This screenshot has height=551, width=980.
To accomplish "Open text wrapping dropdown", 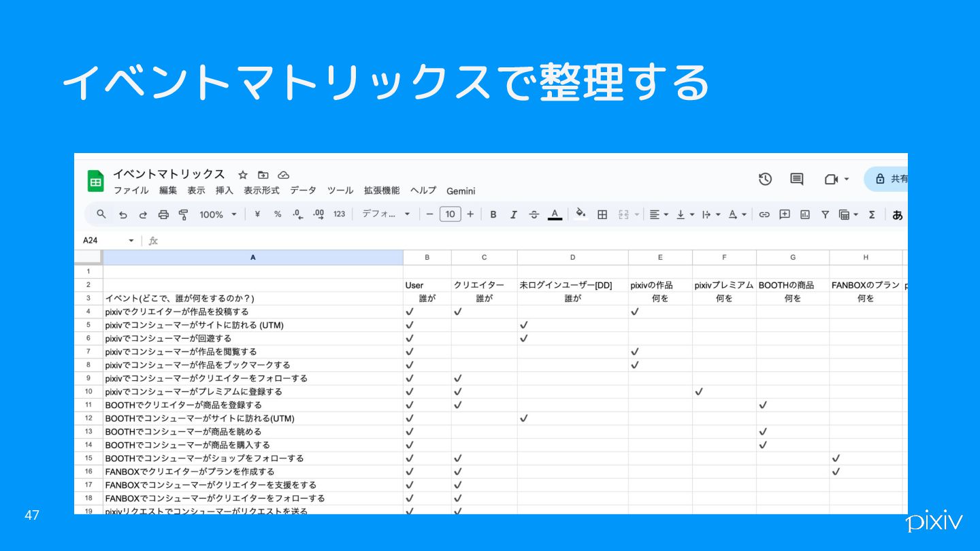I will tap(711, 214).
